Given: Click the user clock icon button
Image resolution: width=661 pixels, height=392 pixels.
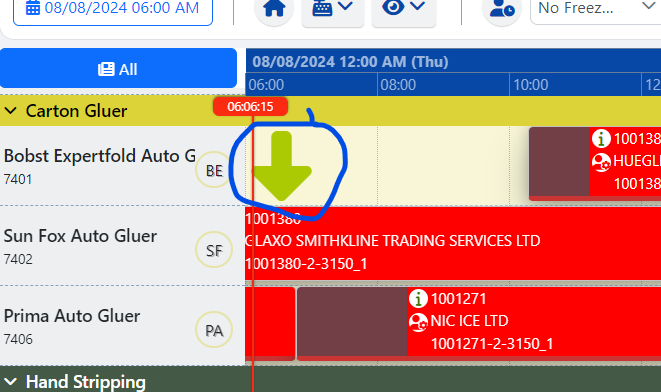Looking at the screenshot, I should [502, 8].
